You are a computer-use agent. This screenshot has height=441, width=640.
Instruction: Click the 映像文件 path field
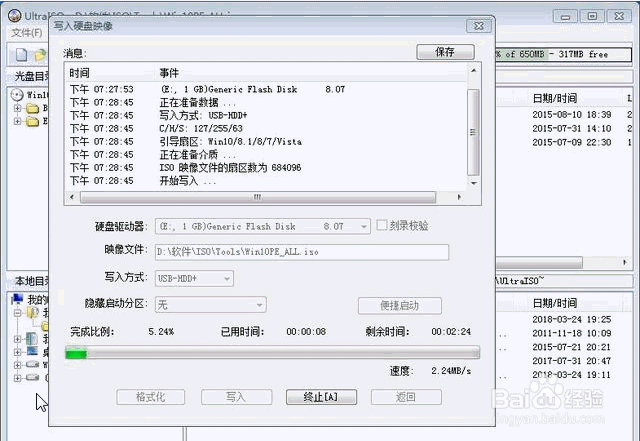pyautogui.click(x=302, y=252)
